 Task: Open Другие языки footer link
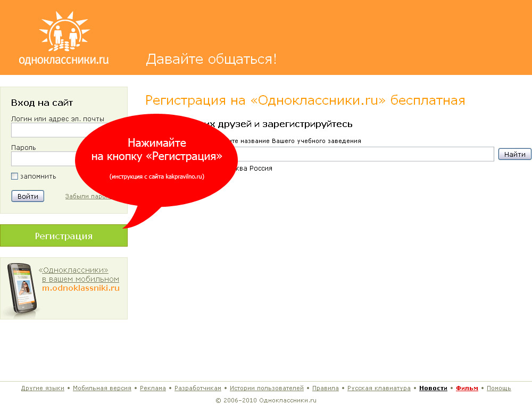pos(43,388)
